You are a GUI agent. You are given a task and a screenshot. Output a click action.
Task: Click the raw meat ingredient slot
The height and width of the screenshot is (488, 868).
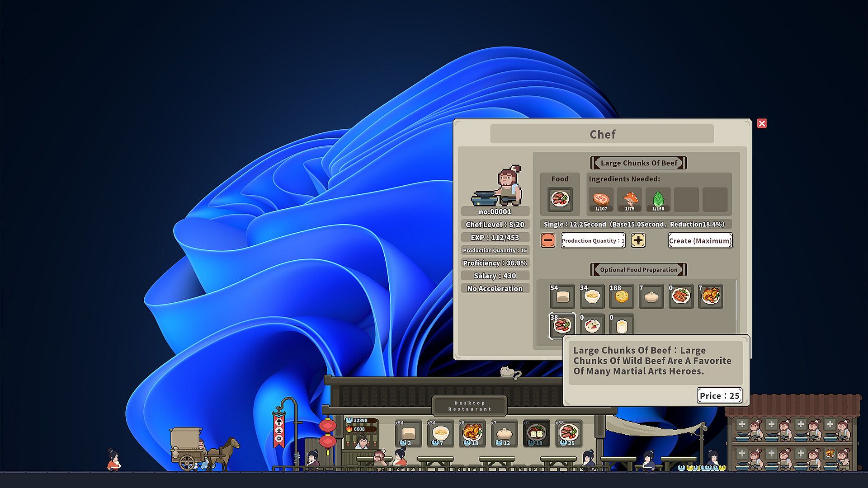(x=601, y=199)
